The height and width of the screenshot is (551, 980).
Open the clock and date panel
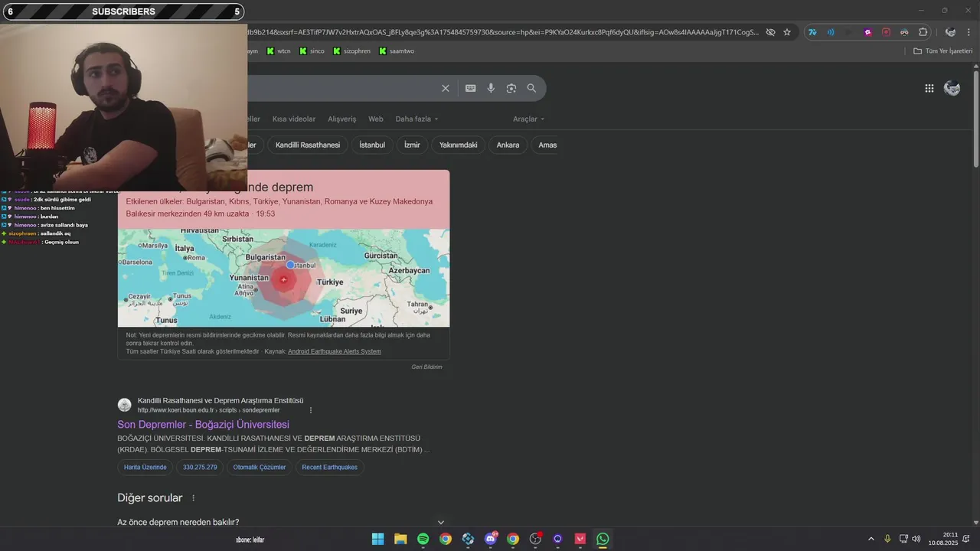click(x=943, y=539)
